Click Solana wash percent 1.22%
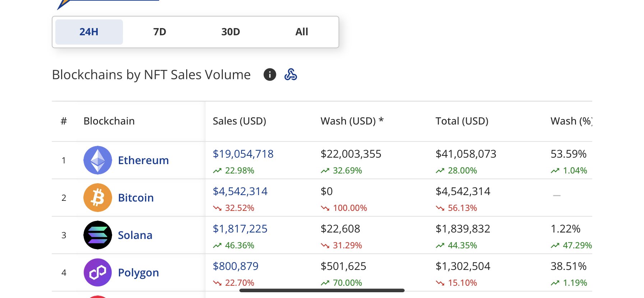The height and width of the screenshot is (298, 644). (565, 229)
